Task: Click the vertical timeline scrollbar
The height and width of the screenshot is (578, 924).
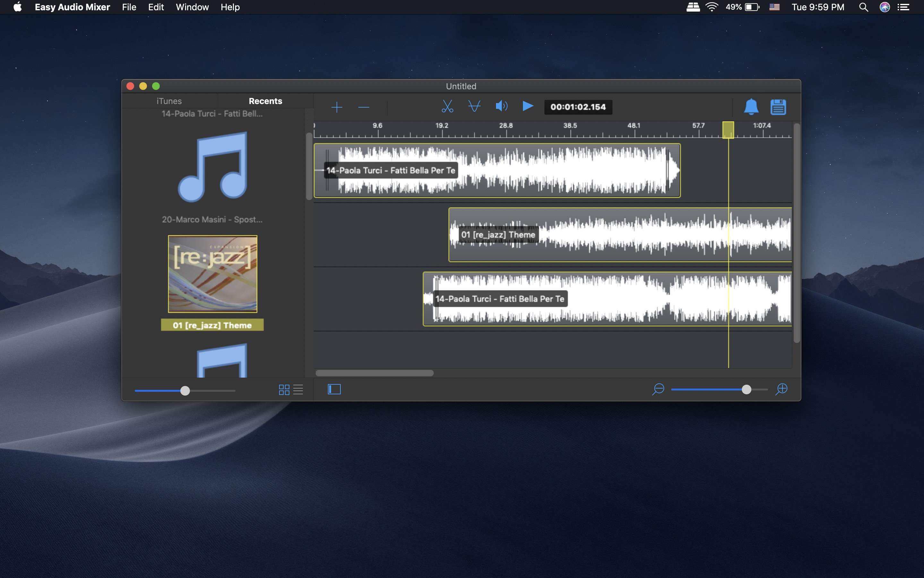Action: point(797,232)
